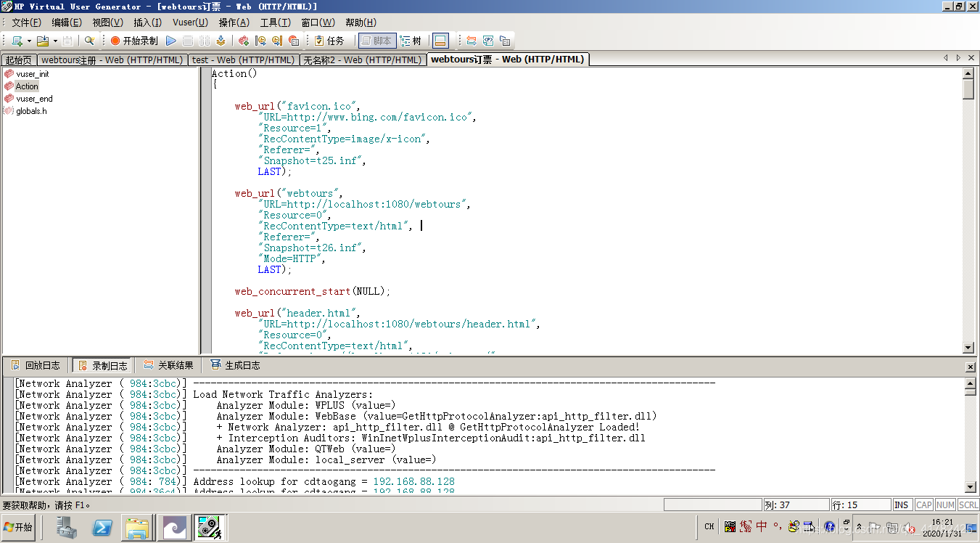Select vuser_init in the script tree
The width and height of the screenshot is (980, 543).
coord(33,74)
